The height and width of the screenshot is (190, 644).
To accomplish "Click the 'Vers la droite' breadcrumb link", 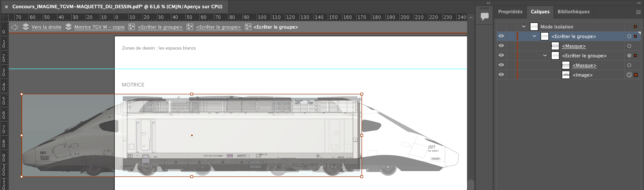I will click(46, 27).
